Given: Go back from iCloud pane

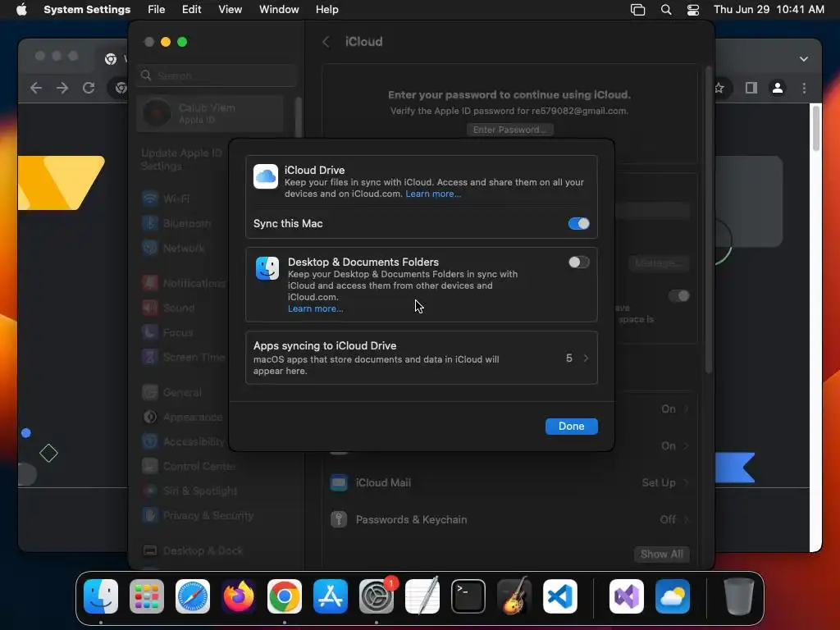Looking at the screenshot, I should tap(326, 42).
